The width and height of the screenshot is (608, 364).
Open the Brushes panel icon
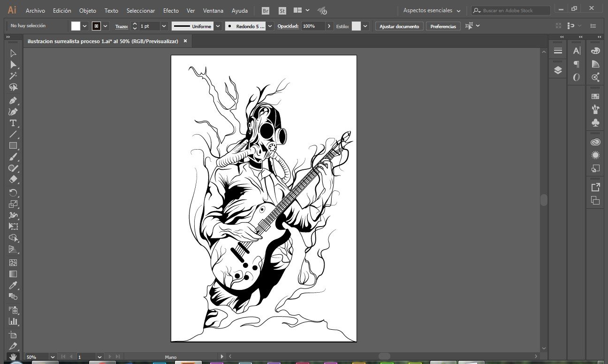pos(595,109)
